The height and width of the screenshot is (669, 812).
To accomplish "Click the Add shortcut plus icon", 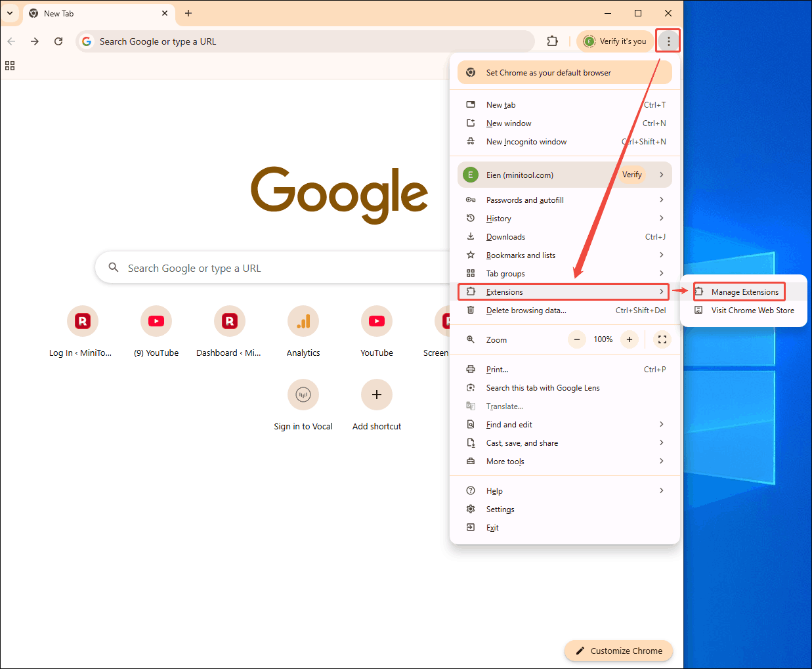I will [x=377, y=395].
